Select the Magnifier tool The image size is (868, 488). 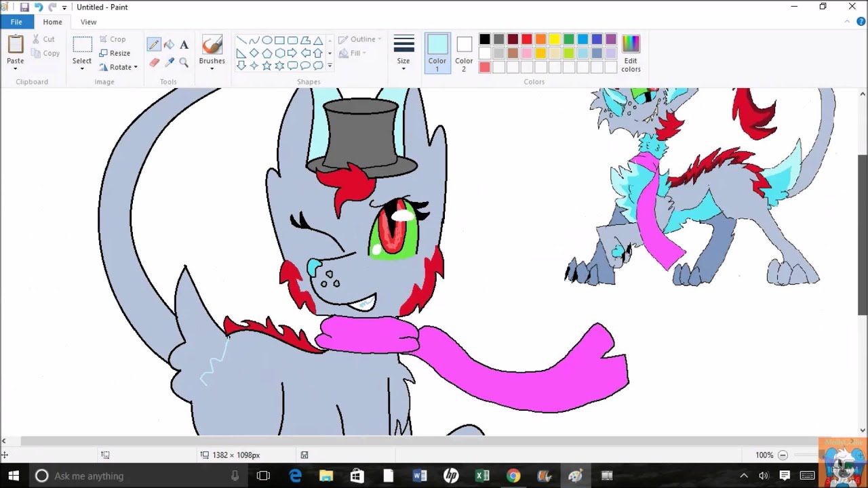click(x=184, y=62)
